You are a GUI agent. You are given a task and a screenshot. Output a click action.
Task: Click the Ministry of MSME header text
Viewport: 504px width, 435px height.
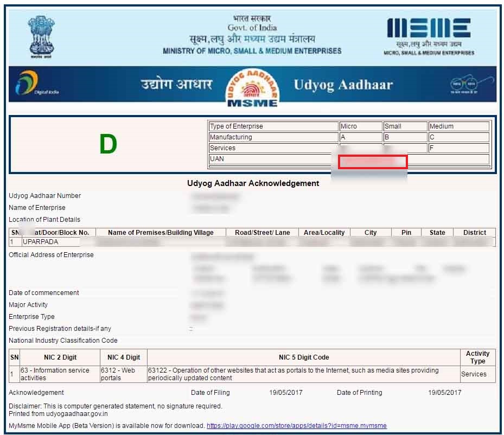click(253, 50)
